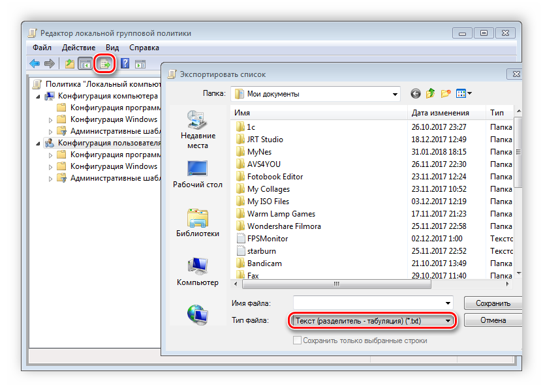This screenshot has height=392, width=543.
Task: Create a new folder in the dialog
Action: coord(446,93)
